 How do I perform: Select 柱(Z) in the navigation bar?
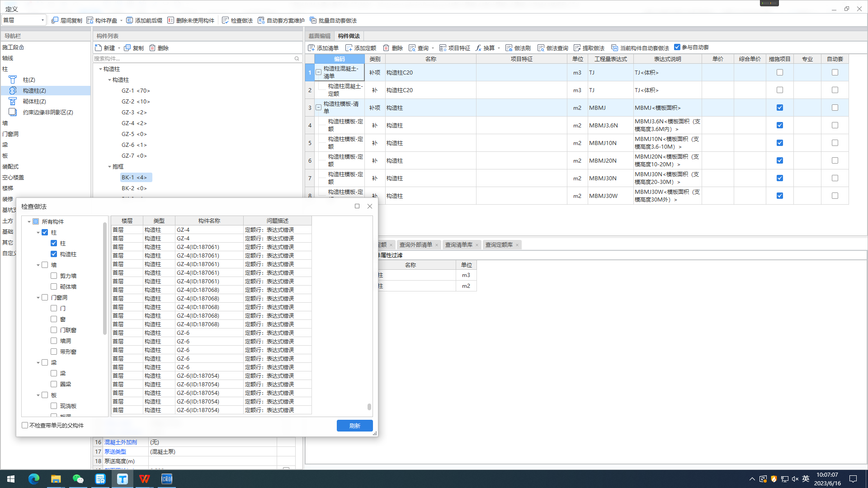(29, 80)
